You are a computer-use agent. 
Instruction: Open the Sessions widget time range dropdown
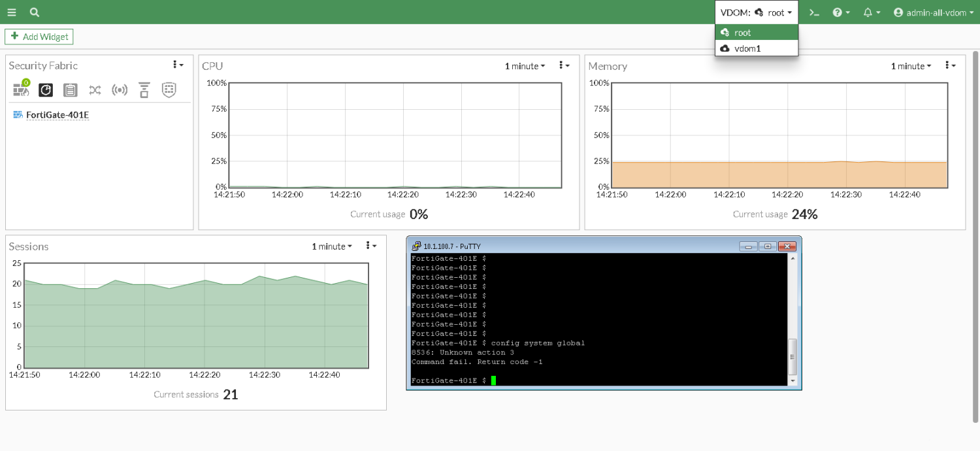[x=331, y=246]
